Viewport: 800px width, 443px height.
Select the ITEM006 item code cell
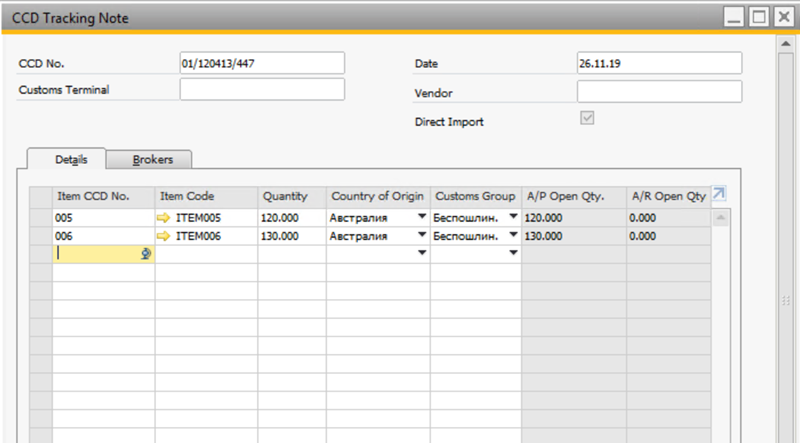point(206,236)
